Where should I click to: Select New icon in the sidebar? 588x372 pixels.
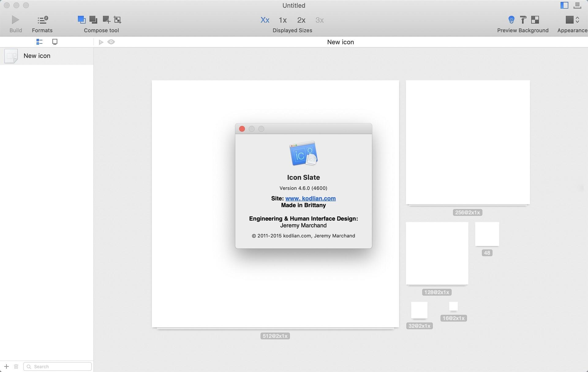[x=47, y=56]
